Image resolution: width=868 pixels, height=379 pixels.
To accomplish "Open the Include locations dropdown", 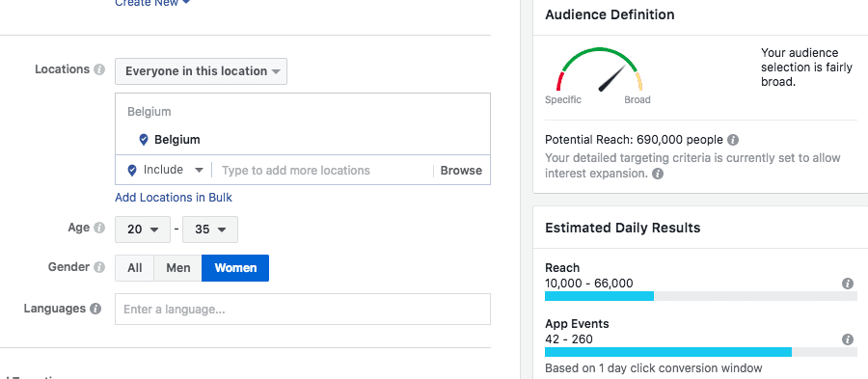I will pos(166,170).
